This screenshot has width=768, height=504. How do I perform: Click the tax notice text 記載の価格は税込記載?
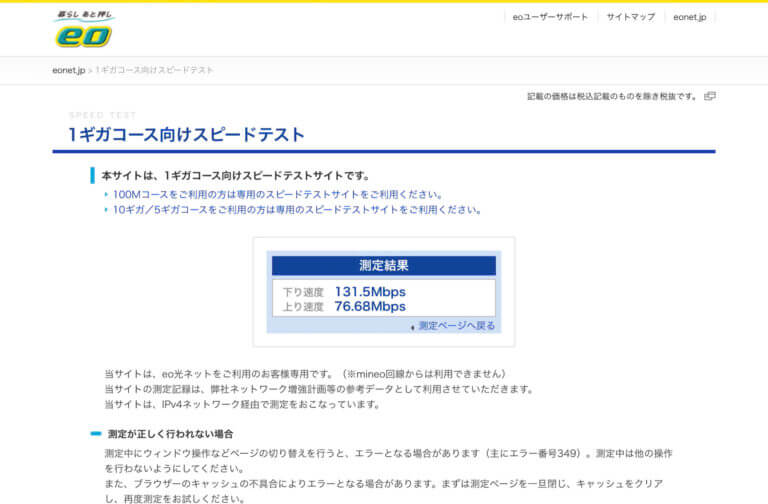click(611, 96)
